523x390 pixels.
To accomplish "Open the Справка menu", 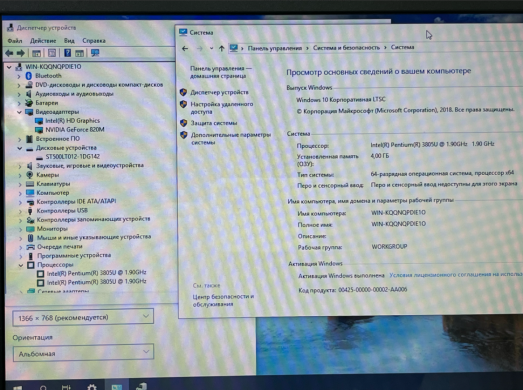I will [x=94, y=41].
